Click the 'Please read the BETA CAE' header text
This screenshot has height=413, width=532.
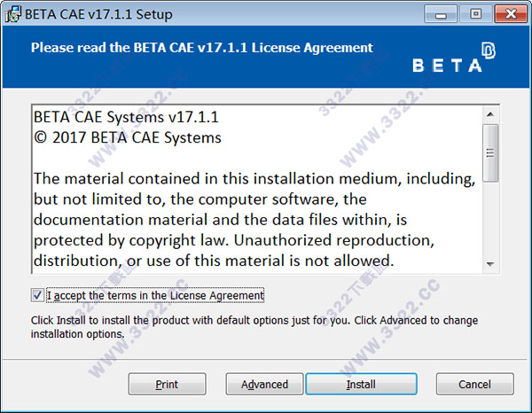click(202, 48)
